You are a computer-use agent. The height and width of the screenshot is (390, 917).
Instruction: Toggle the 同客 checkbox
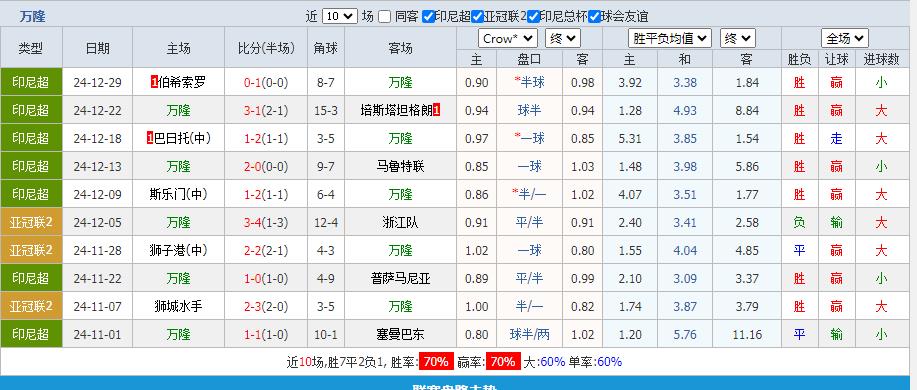tap(384, 16)
